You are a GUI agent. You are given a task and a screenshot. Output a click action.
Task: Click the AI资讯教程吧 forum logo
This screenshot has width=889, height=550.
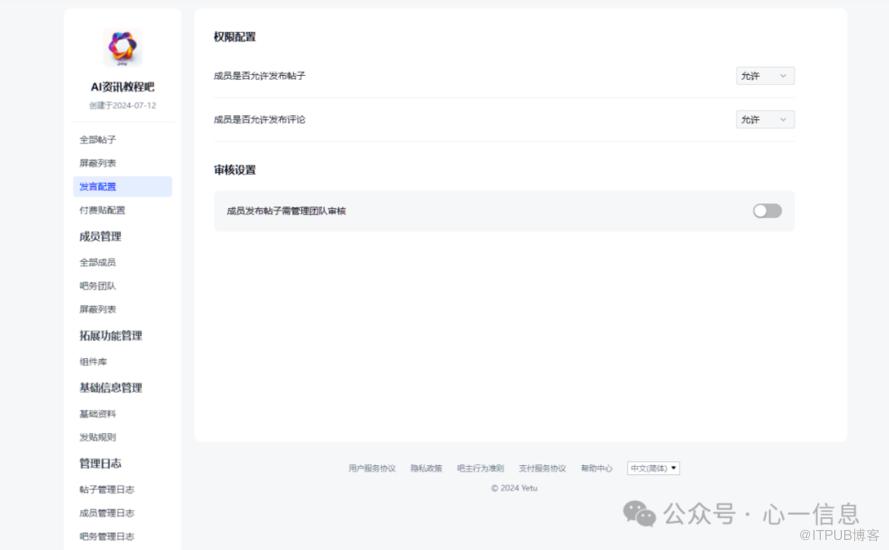pos(123,48)
